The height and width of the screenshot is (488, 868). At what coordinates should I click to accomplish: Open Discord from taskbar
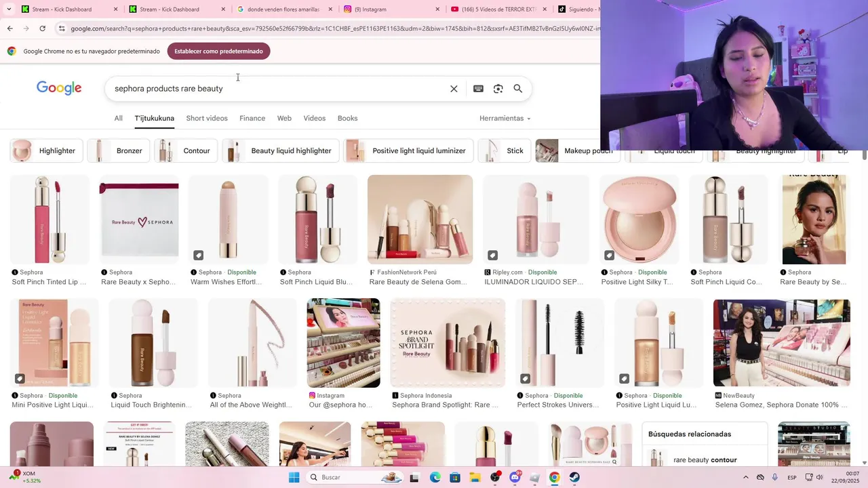tap(515, 477)
